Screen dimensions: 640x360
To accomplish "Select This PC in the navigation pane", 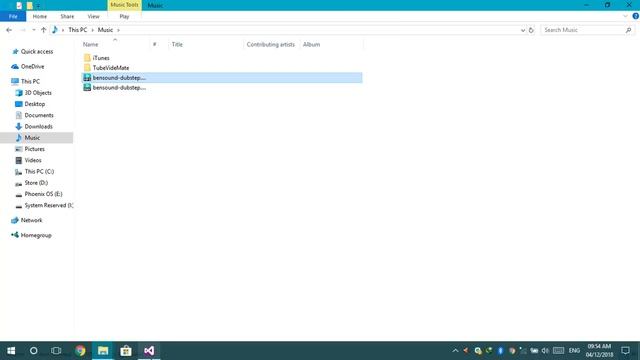I will tap(30, 81).
